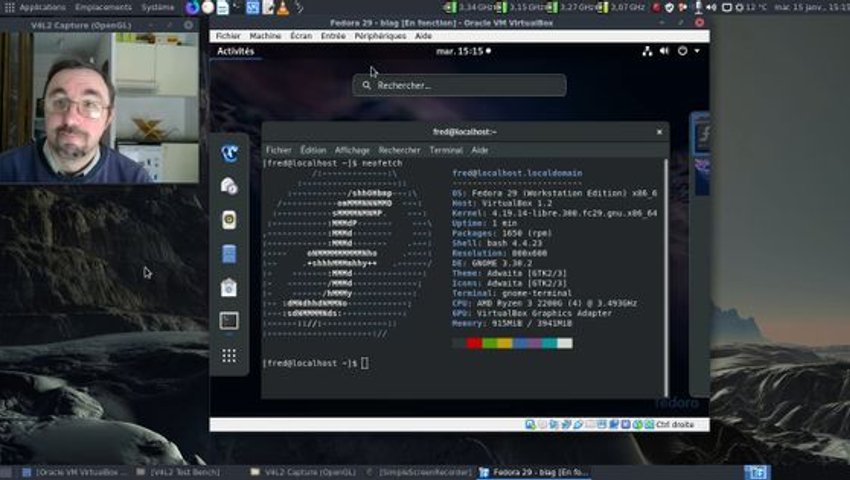Switch to Fedora 29 - blag taskbar entry
Image resolution: width=850 pixels, height=480 pixels.
pyautogui.click(x=534, y=472)
